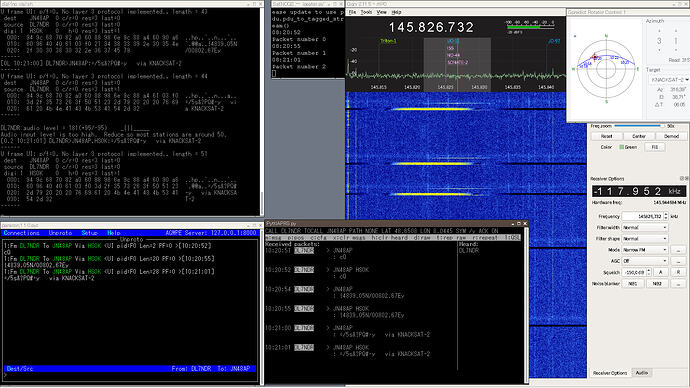690x388 pixels.
Task: Open the Mode dropdown set to Narrow FM
Action: (645, 250)
